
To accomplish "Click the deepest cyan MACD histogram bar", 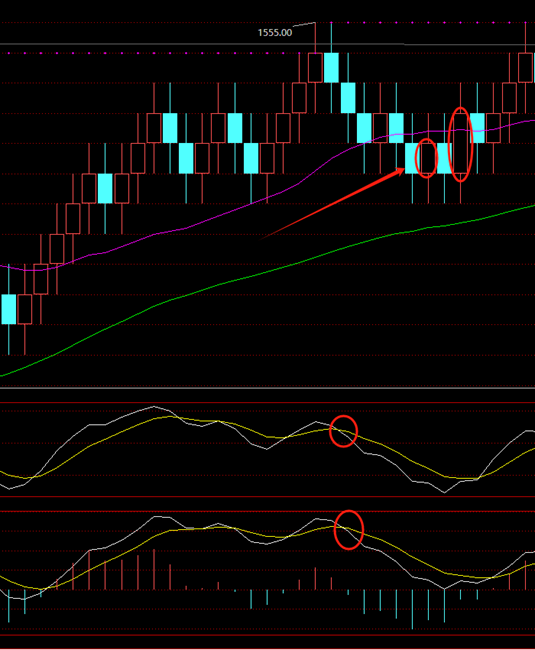I will coord(412,609).
